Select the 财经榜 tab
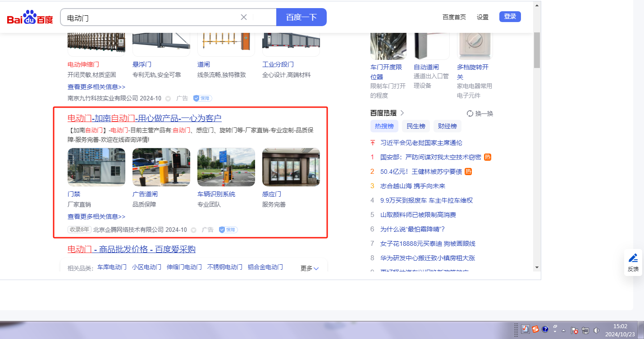This screenshot has height=339, width=644. tap(447, 126)
